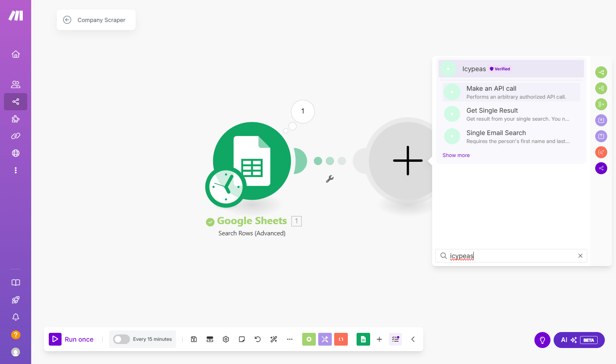Click the Company Scraper scenario name
Image resolution: width=616 pixels, height=364 pixels.
coord(101,20)
